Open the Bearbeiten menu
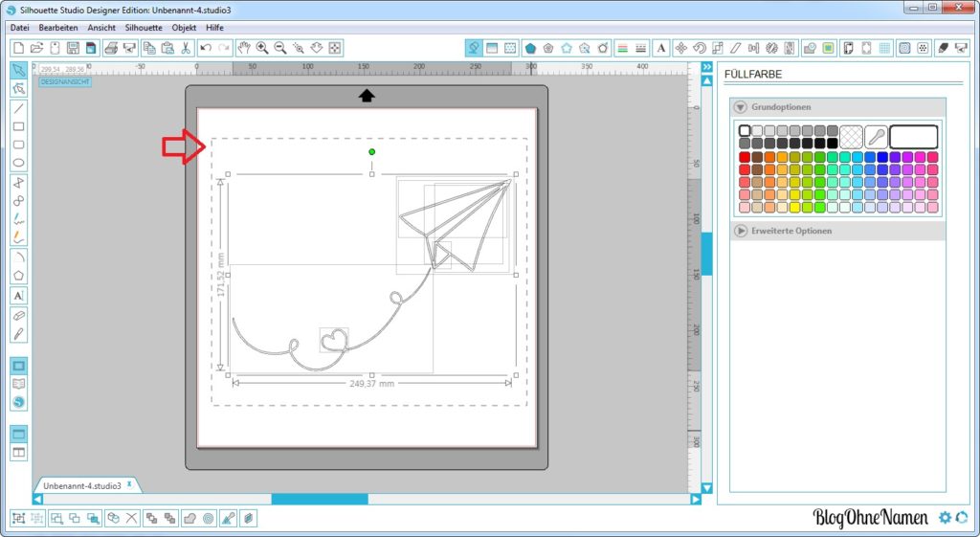This screenshot has height=537, width=980. click(58, 28)
